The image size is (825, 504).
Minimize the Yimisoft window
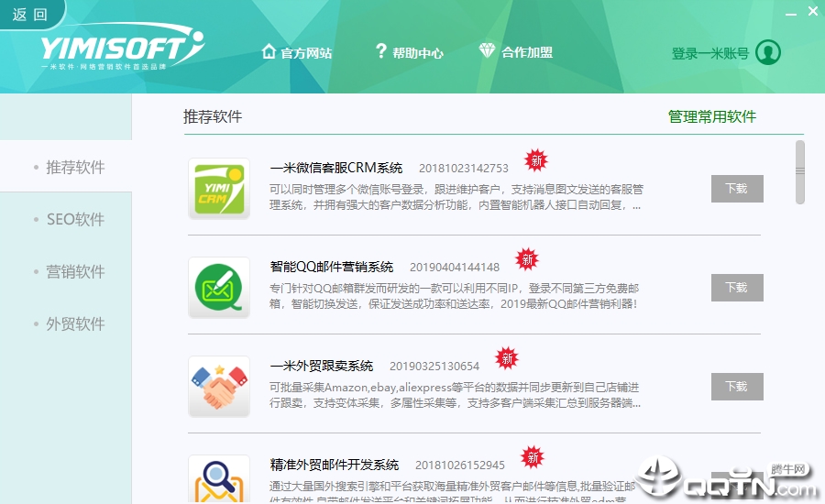791,13
